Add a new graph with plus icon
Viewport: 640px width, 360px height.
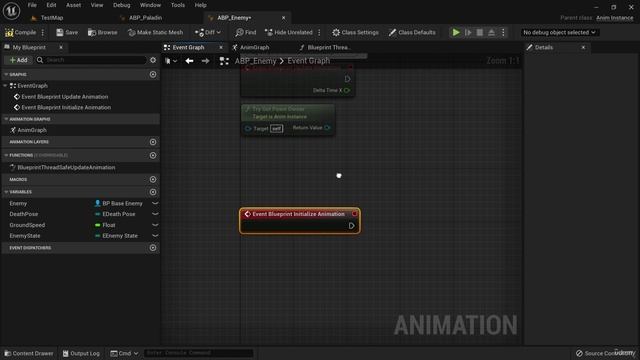pyautogui.click(x=153, y=74)
